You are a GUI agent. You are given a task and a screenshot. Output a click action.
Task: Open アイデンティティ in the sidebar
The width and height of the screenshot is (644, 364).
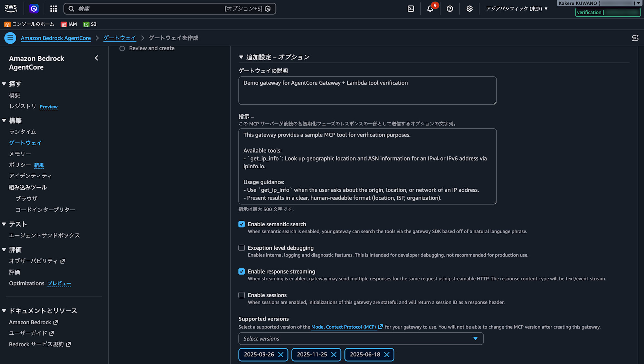point(30,176)
